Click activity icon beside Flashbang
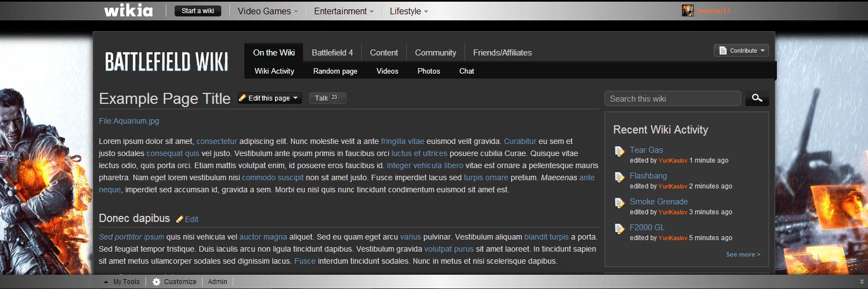The width and height of the screenshot is (868, 289). [619, 177]
